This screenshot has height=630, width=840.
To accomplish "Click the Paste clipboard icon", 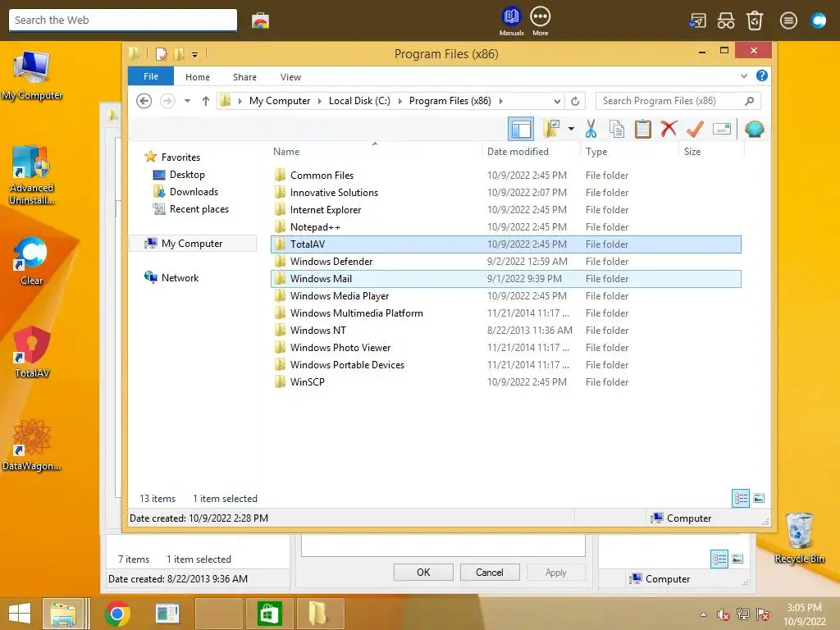I will pos(643,129).
